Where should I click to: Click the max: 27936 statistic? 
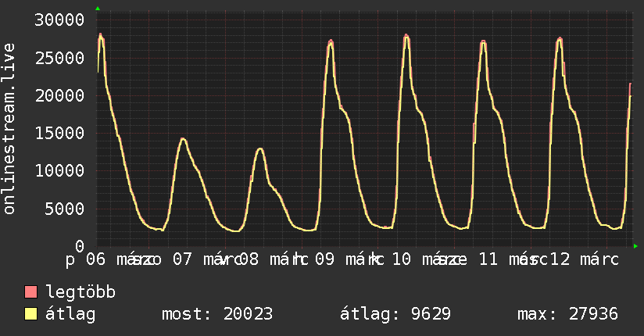tap(567, 314)
